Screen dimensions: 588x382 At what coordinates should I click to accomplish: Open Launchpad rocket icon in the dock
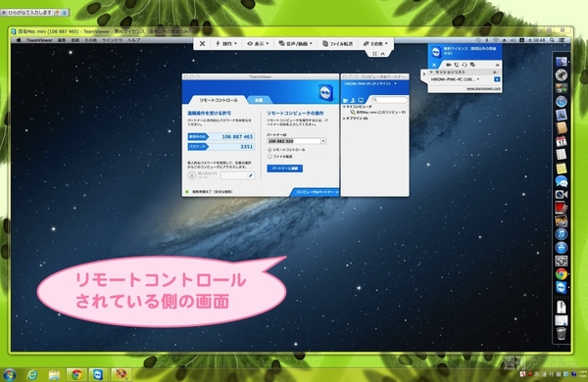point(562,75)
